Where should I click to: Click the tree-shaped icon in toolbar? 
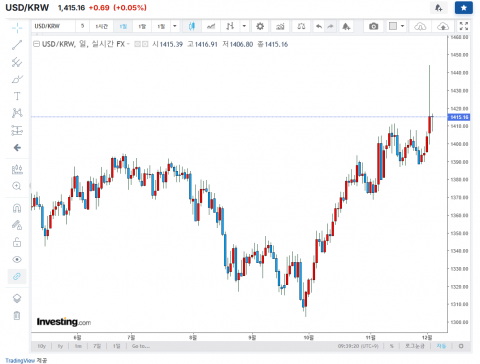(x=346, y=26)
